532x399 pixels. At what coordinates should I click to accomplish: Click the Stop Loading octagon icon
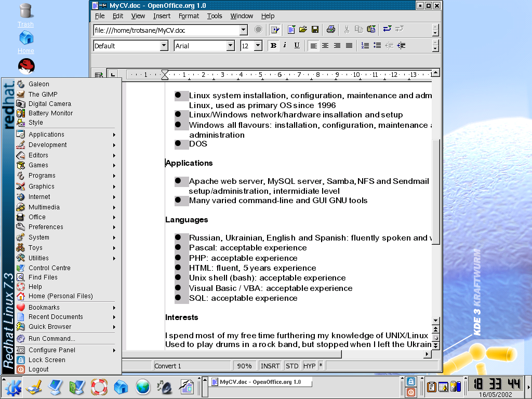[x=258, y=30]
